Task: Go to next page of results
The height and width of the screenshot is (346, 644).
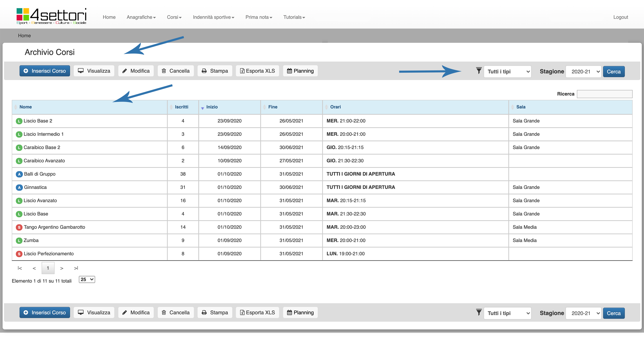Action: 62,268
